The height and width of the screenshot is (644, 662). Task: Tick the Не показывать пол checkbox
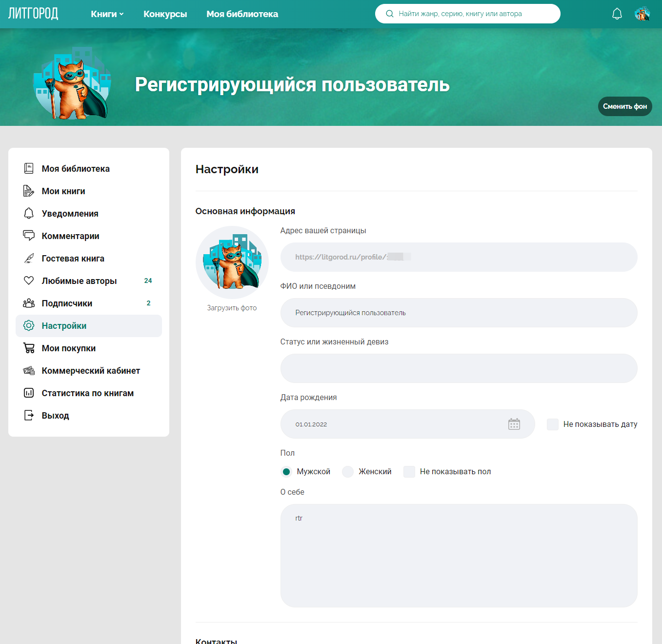pyautogui.click(x=409, y=471)
